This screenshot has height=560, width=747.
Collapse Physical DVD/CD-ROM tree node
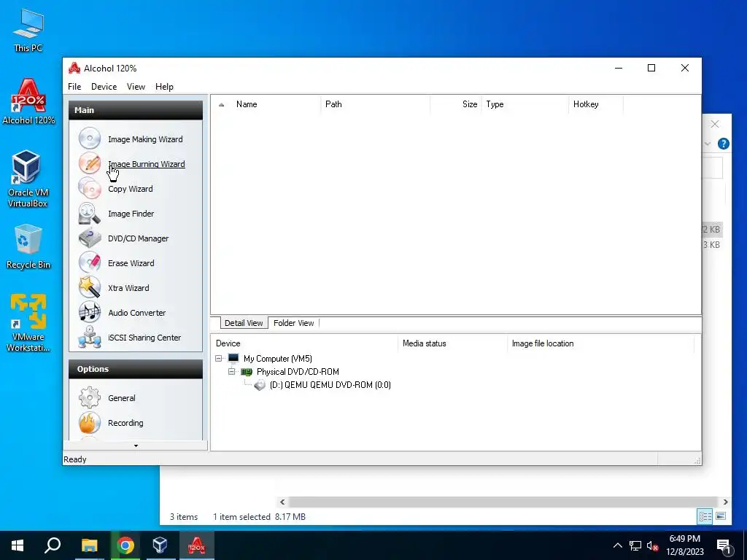coord(231,371)
